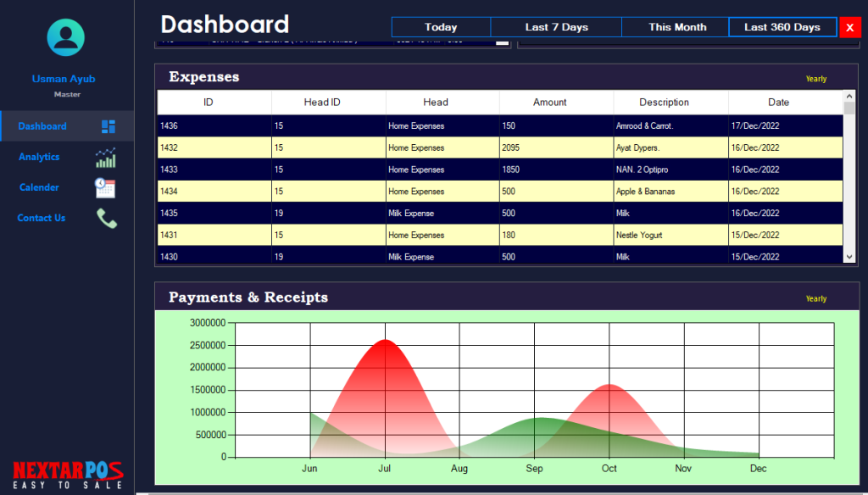868x495 pixels.
Task: Select expense ID 1435 cell
Action: click(x=214, y=213)
